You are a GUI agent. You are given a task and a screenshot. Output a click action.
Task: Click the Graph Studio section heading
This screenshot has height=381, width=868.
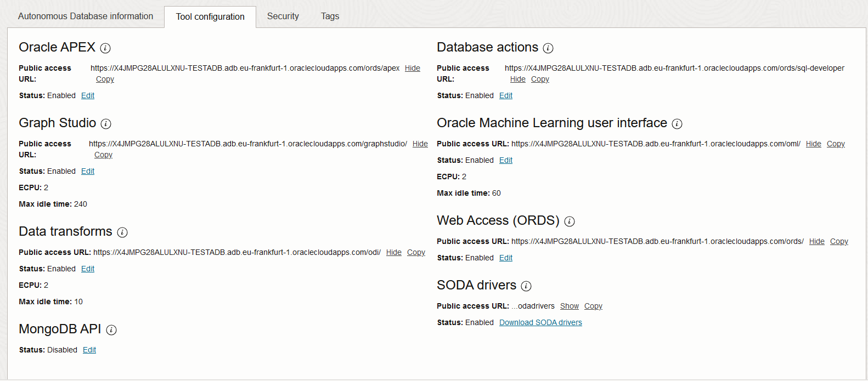(x=58, y=123)
